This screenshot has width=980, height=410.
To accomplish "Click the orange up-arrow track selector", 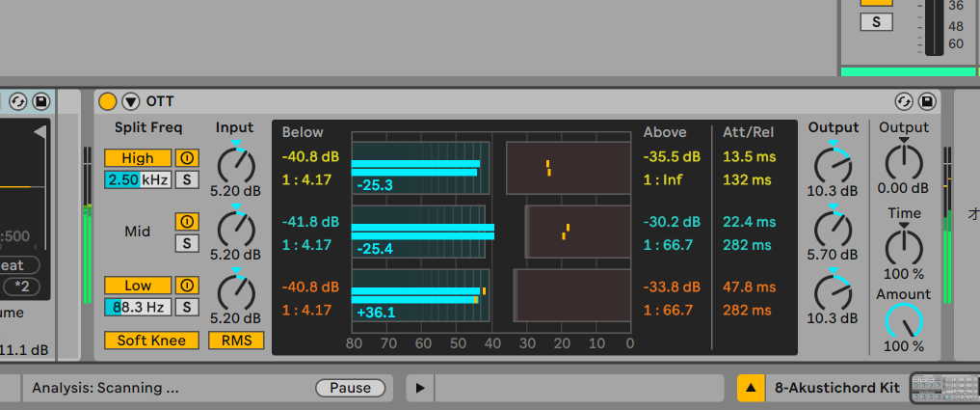I will [751, 388].
